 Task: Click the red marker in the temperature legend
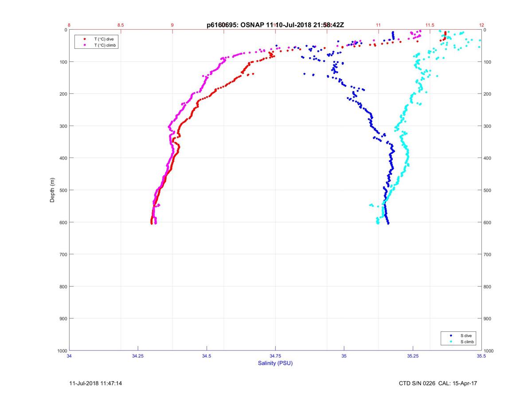click(85, 39)
